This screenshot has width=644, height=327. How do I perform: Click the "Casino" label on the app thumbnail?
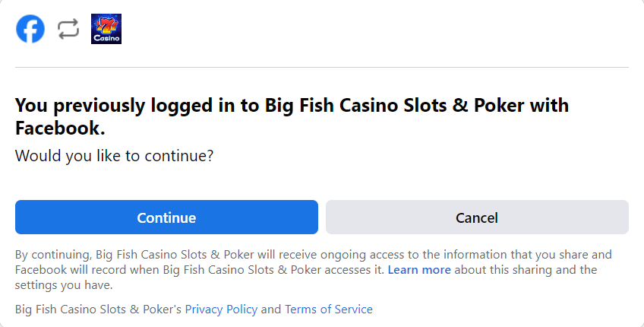[x=106, y=37]
